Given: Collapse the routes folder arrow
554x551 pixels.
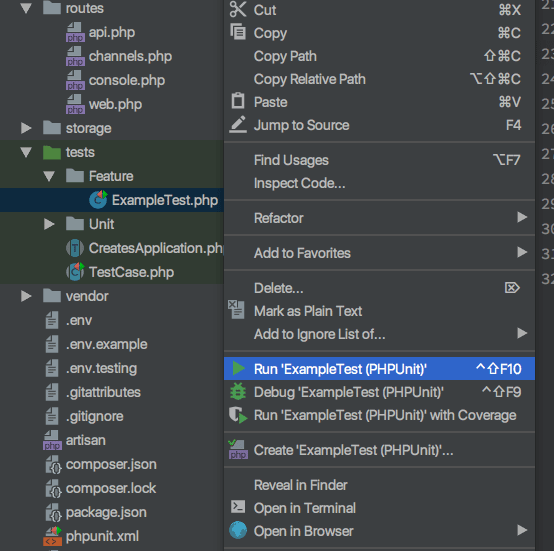Looking at the screenshot, I should tap(26, 8).
